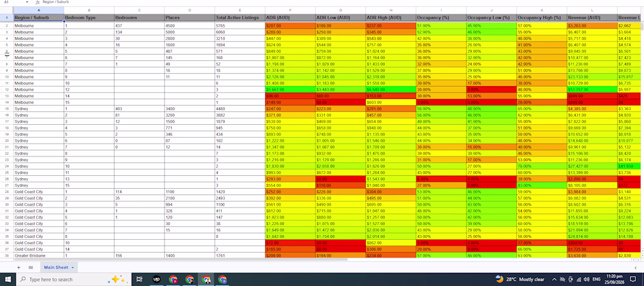Select yellow cell $603.00
The height and width of the screenshot is (286, 644).
coord(390,103)
